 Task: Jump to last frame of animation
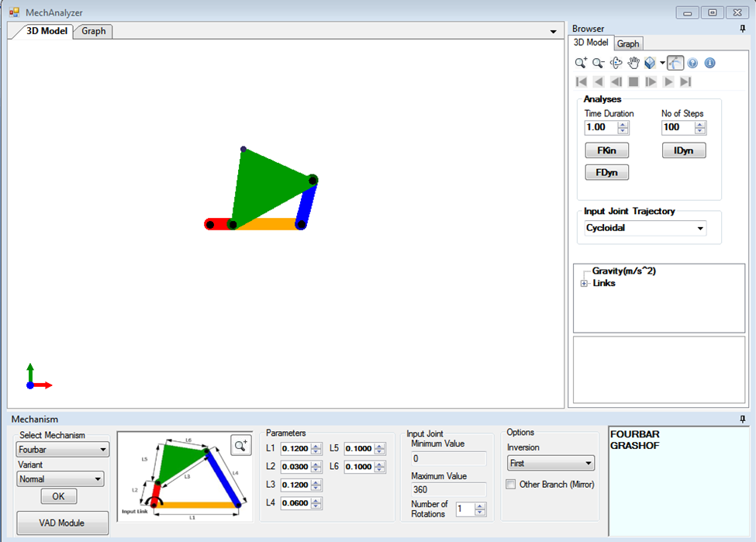(x=685, y=82)
